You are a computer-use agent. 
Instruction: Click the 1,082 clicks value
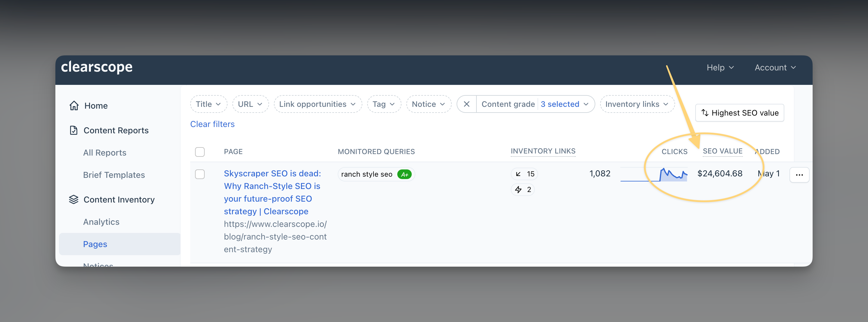coord(600,174)
